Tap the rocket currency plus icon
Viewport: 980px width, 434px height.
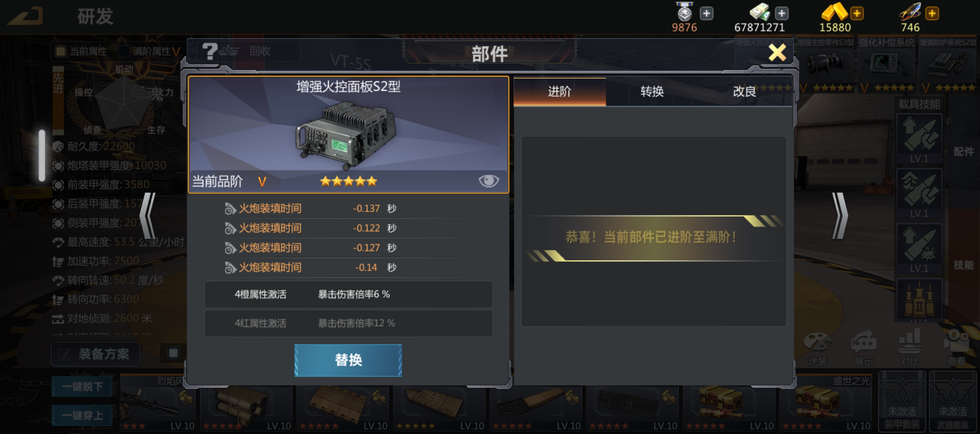click(x=932, y=14)
